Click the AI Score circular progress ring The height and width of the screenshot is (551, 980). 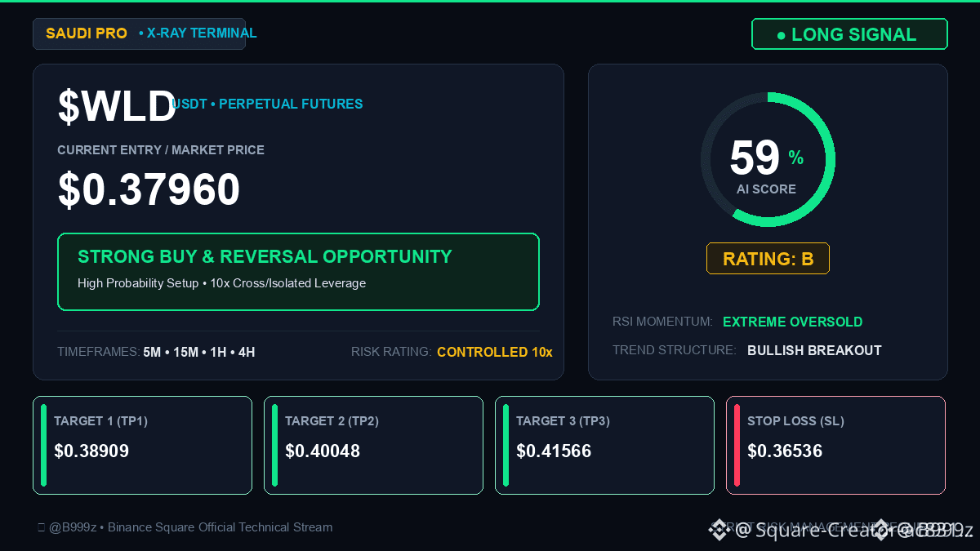click(768, 159)
